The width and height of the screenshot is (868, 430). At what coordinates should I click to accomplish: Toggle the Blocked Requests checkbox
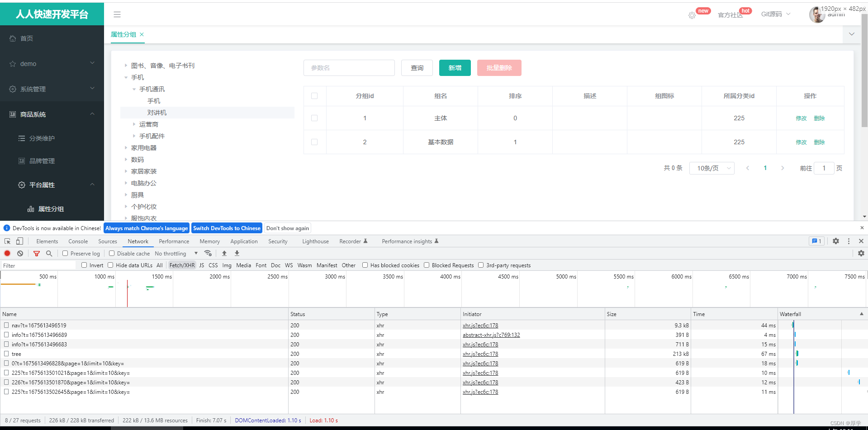pyautogui.click(x=427, y=265)
